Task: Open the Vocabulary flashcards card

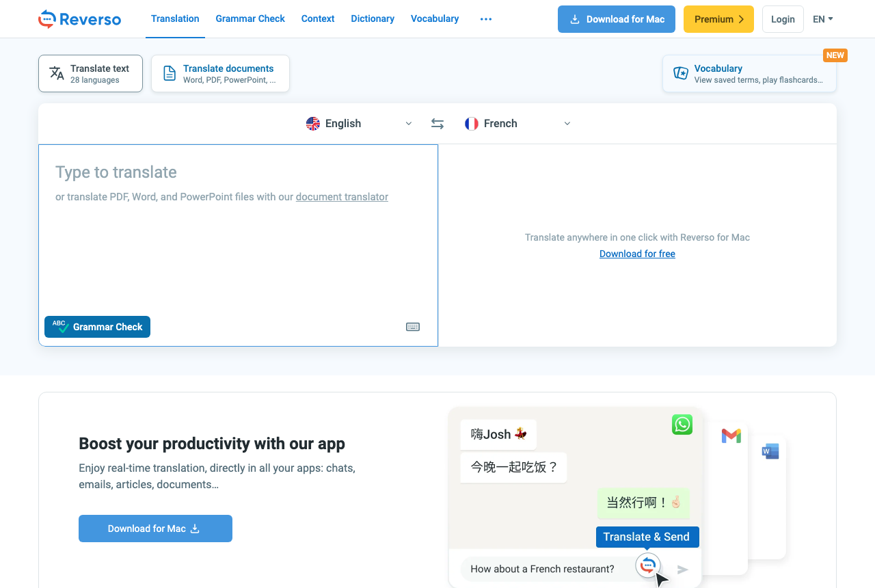Action: click(x=749, y=73)
